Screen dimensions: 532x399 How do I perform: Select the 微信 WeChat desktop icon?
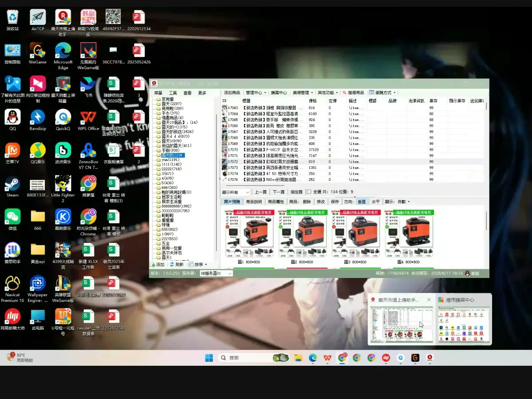tap(12, 220)
